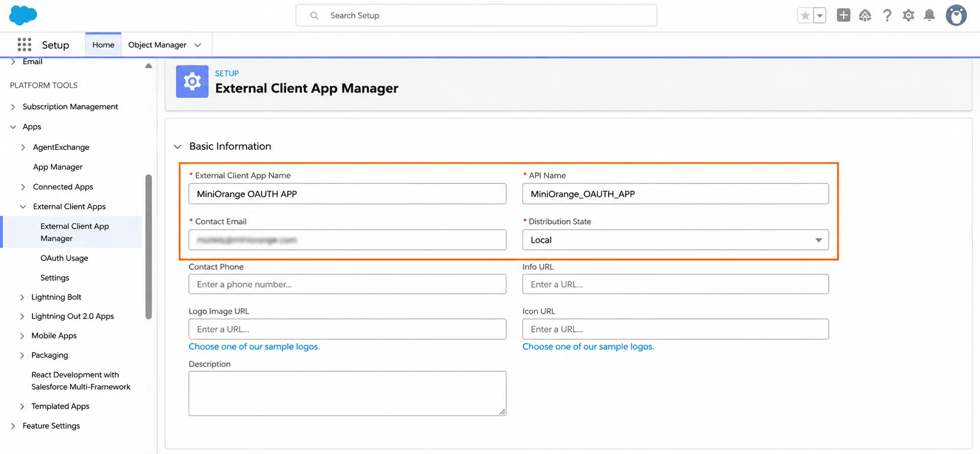
Task: Expand the Email tree node
Action: [x=13, y=62]
